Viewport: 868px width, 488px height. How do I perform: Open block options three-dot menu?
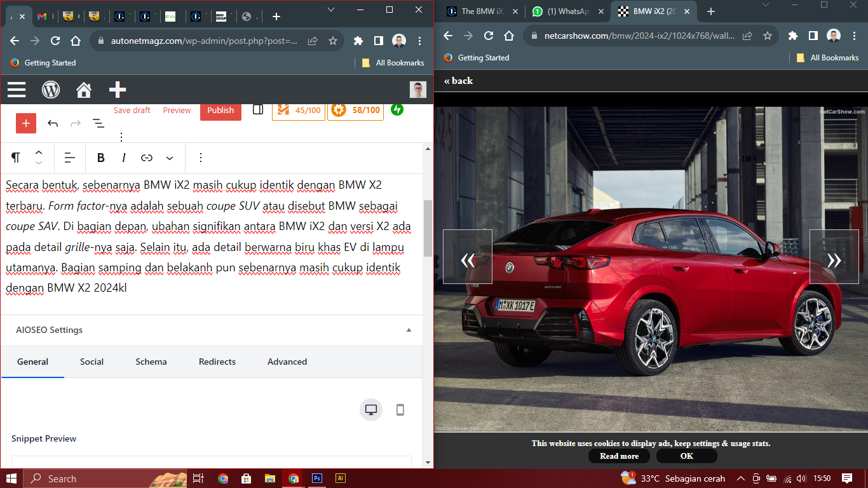(x=201, y=158)
